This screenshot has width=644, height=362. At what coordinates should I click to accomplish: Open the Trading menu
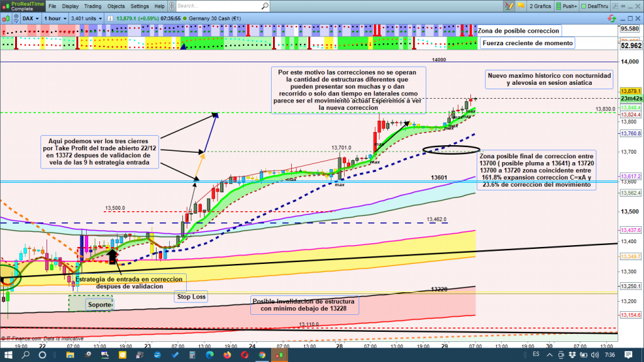click(92, 6)
